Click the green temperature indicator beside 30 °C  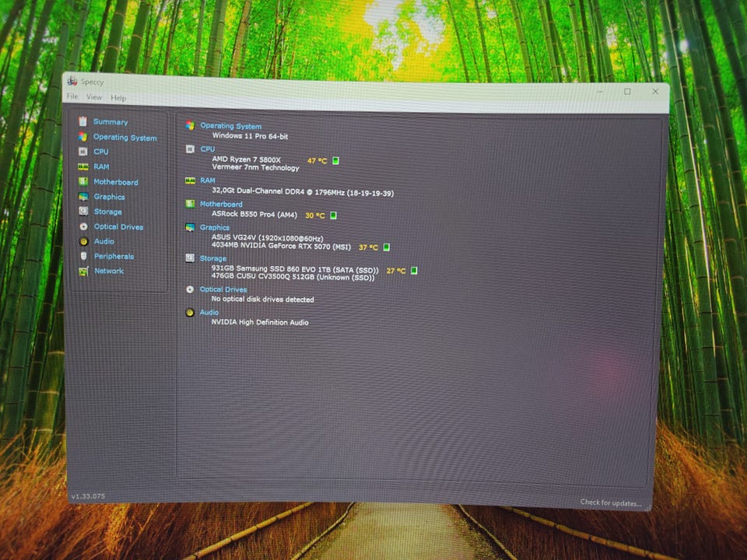tap(334, 215)
